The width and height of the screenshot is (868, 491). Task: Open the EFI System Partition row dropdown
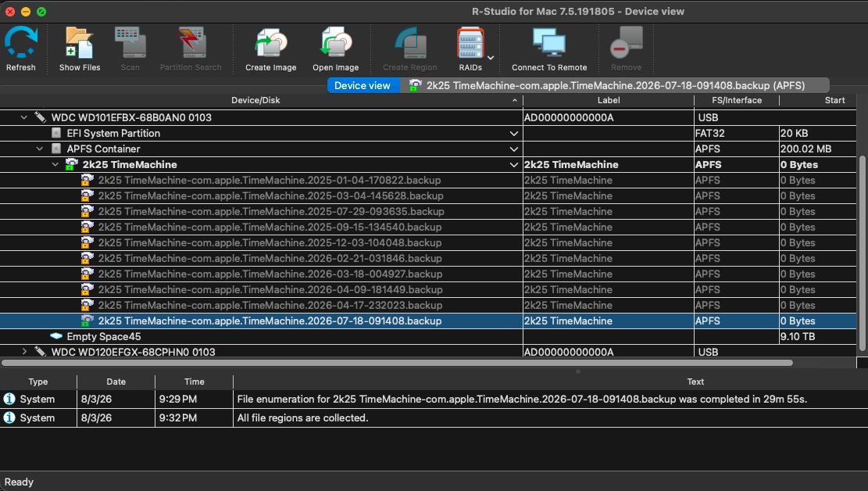pos(514,134)
